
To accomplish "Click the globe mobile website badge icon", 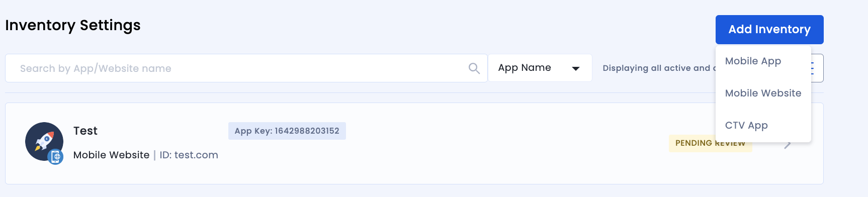I will (56, 157).
